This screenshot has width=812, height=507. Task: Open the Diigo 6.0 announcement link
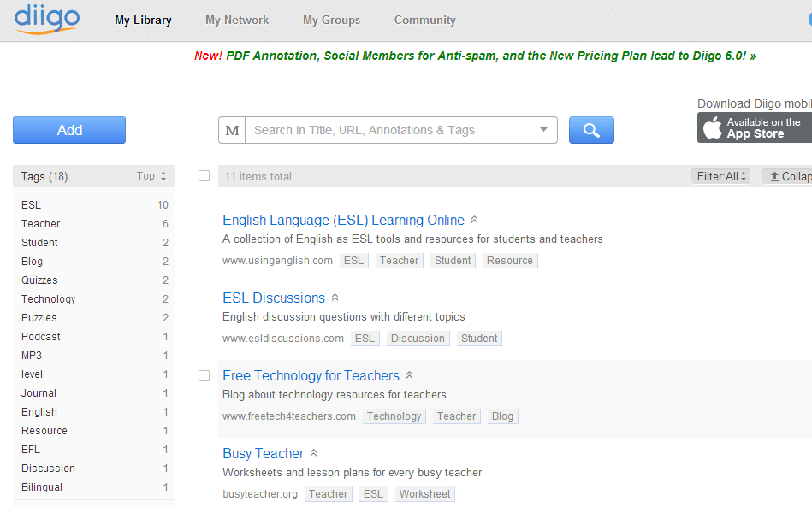click(x=475, y=56)
